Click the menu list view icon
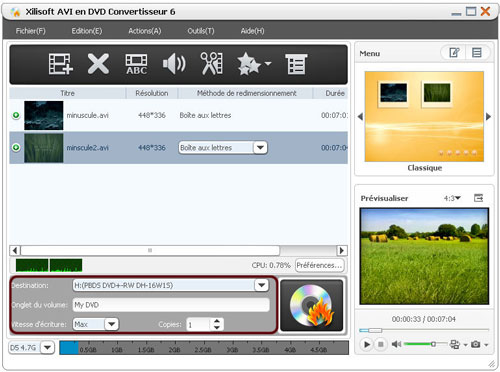 477,53
